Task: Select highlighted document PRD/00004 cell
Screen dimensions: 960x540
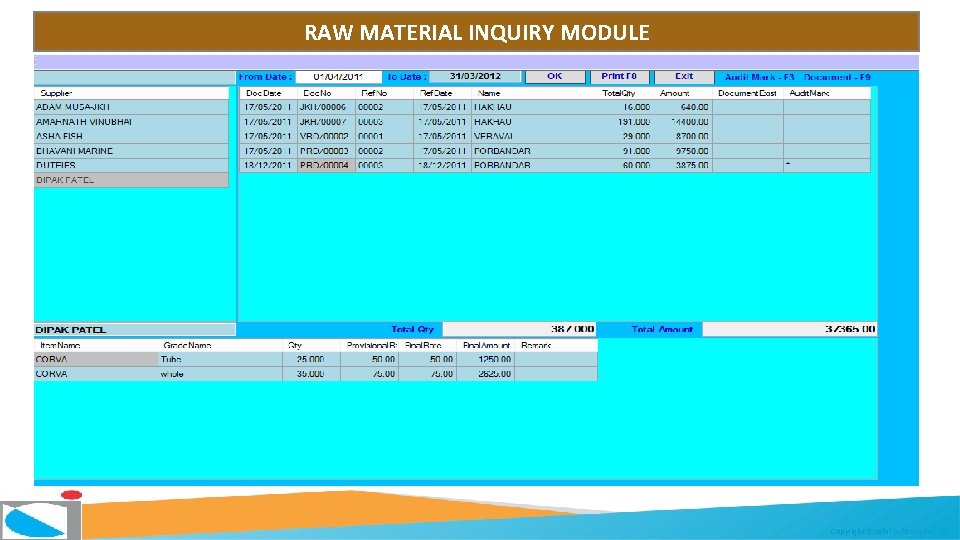Action: point(326,165)
